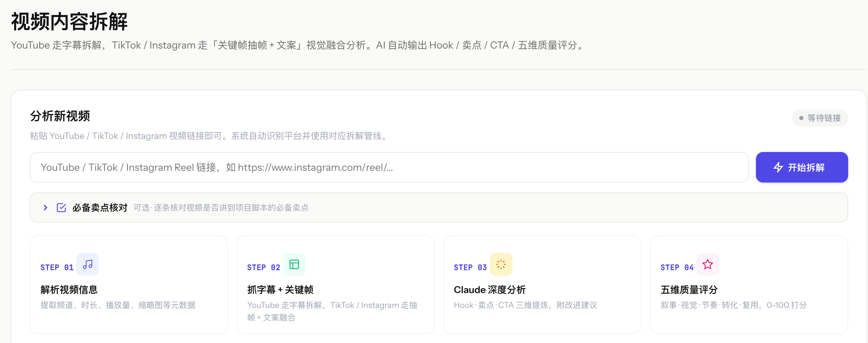
Task: Click the layout icon in Step 02
Action: click(294, 264)
